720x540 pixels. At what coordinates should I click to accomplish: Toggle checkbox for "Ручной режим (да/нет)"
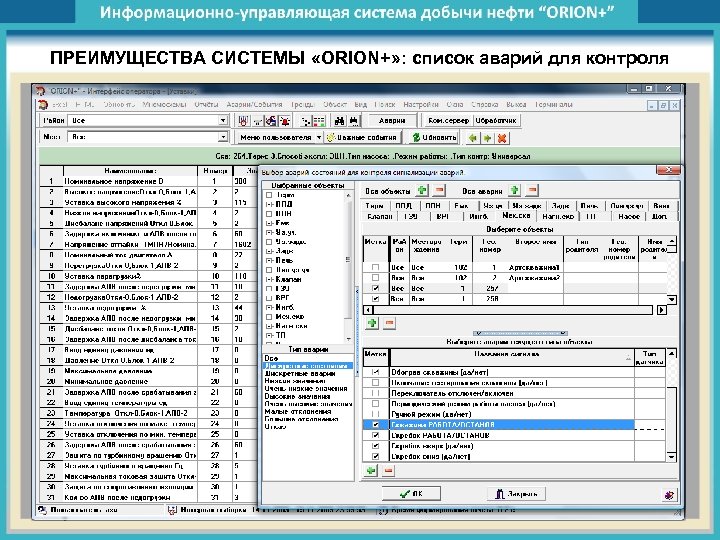pyautogui.click(x=376, y=414)
